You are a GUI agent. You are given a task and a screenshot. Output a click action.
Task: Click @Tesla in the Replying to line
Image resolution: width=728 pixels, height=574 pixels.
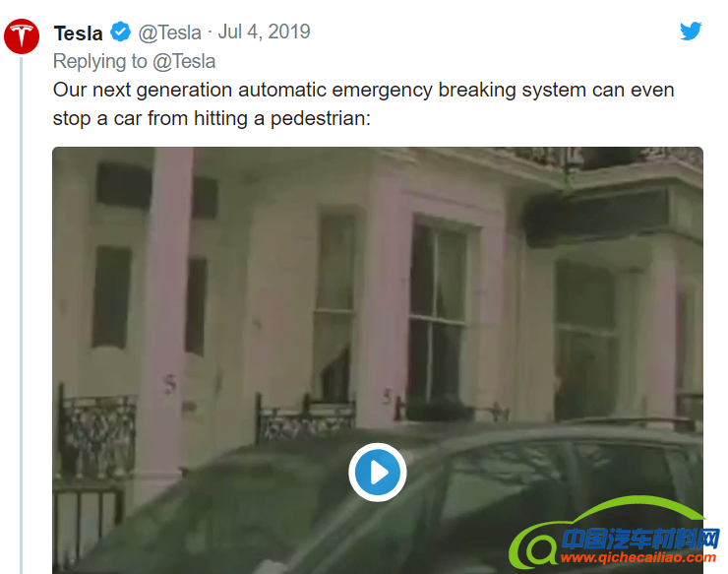184,61
